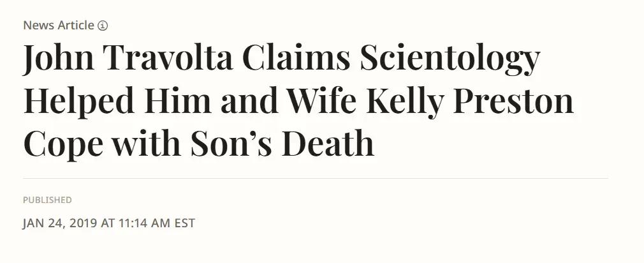The height and width of the screenshot is (263, 644).
Task: Click the PUBLISHED label
Action: 47,200
